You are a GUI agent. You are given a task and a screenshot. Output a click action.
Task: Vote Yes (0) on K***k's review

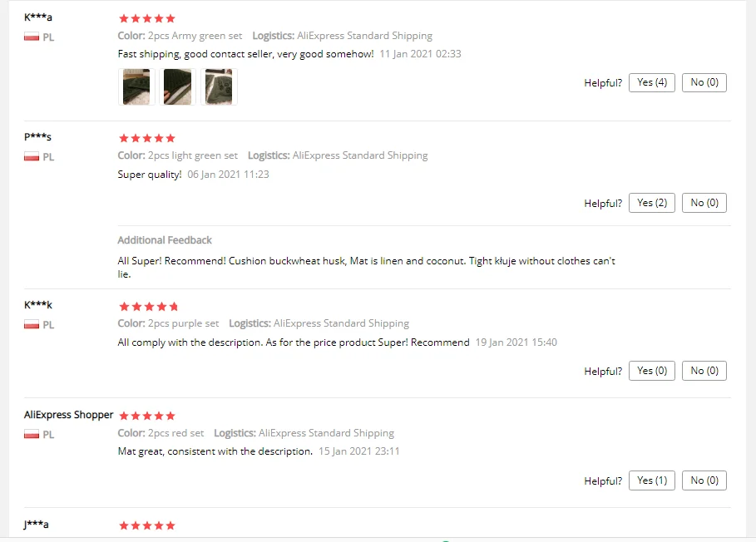[652, 371]
